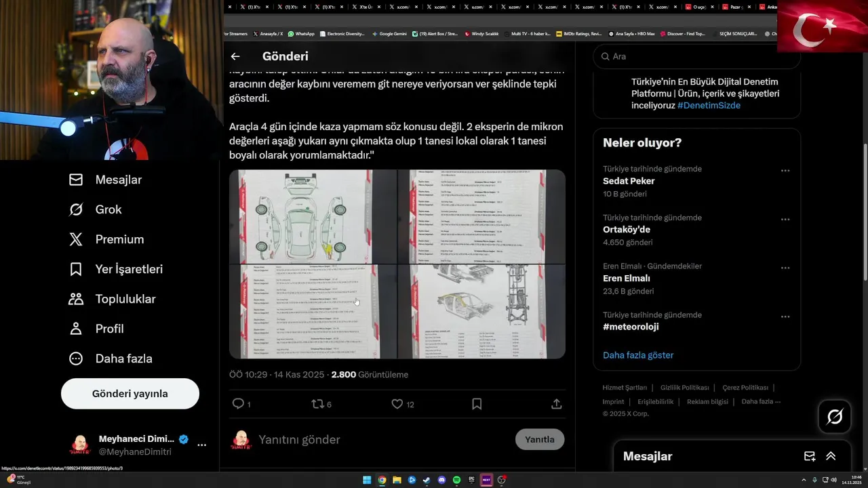Open the #DenetimSizde hashtag link

(709, 106)
